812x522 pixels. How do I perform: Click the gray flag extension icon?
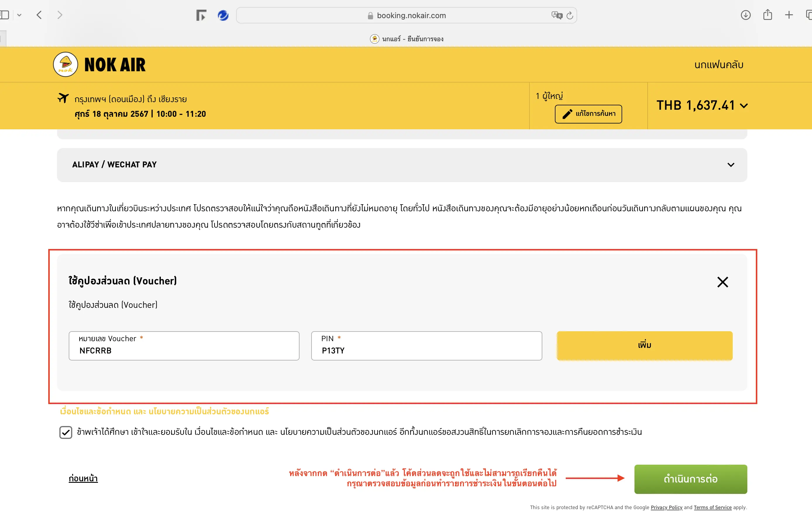[201, 15]
